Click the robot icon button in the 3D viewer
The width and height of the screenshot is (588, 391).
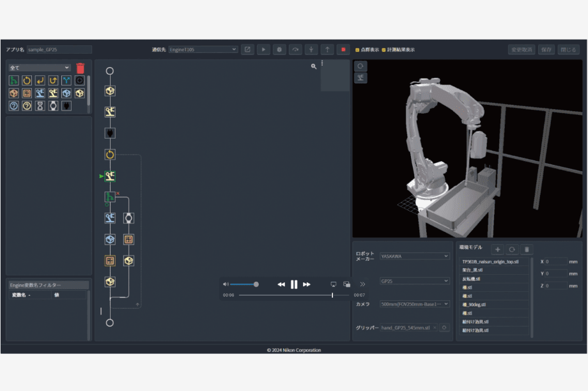(360, 77)
